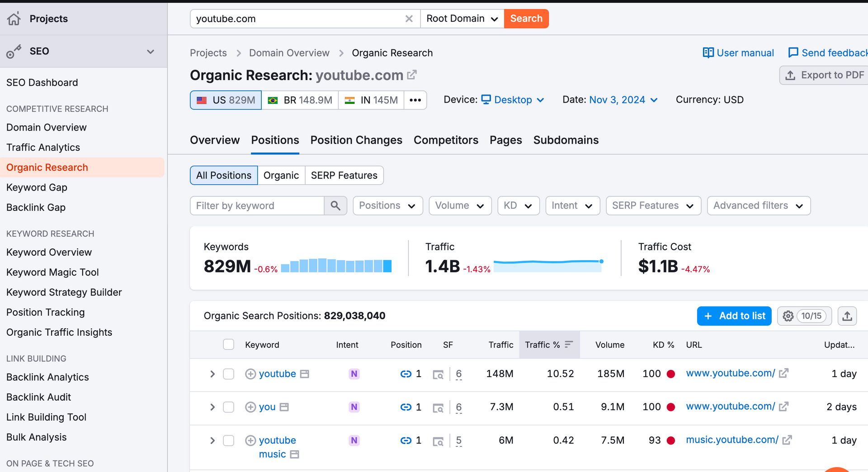The width and height of the screenshot is (868, 472).
Task: Select the BR 148.9M database
Action: [x=300, y=100]
